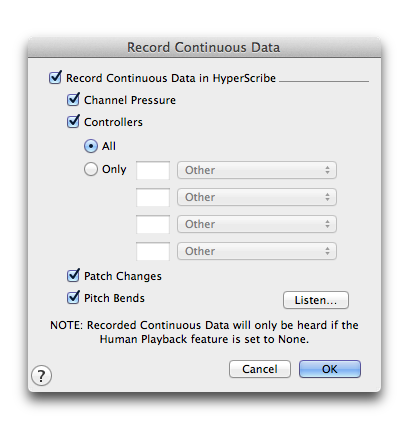This screenshot has height=428, width=409.
Task: Click the Record Continuous Data title bar
Action: [x=204, y=47]
